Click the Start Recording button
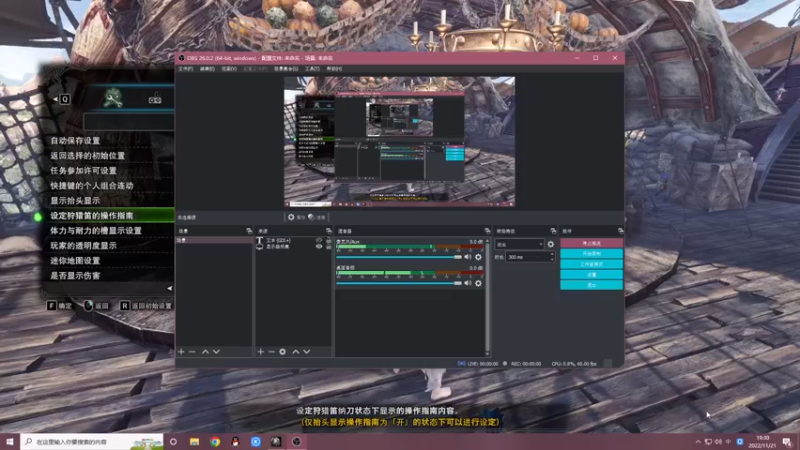800x450 pixels. pos(591,254)
